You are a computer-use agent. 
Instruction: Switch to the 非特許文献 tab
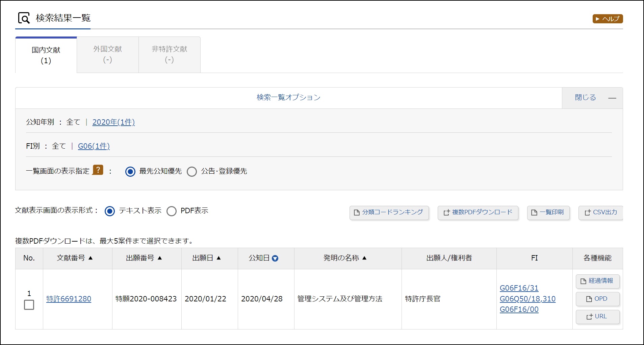point(169,54)
